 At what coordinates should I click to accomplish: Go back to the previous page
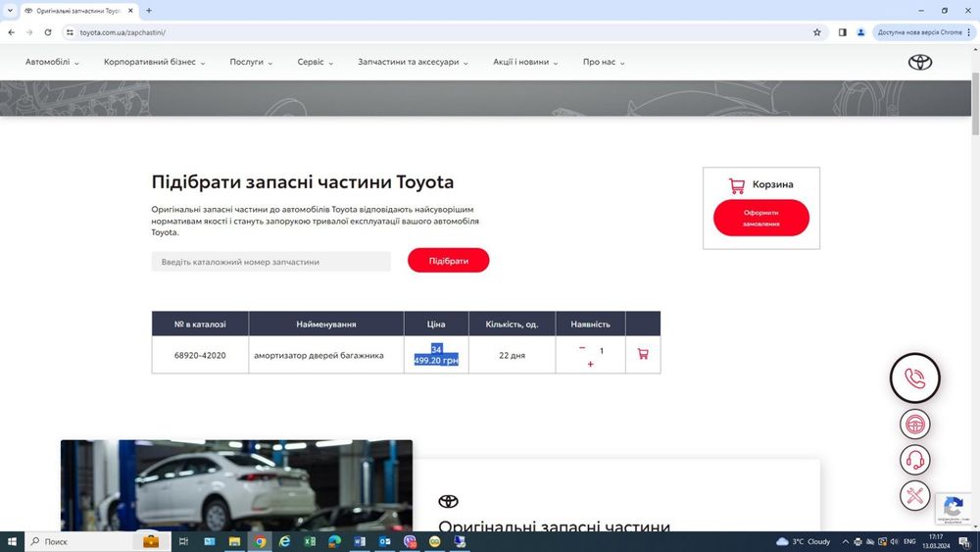coord(11,32)
